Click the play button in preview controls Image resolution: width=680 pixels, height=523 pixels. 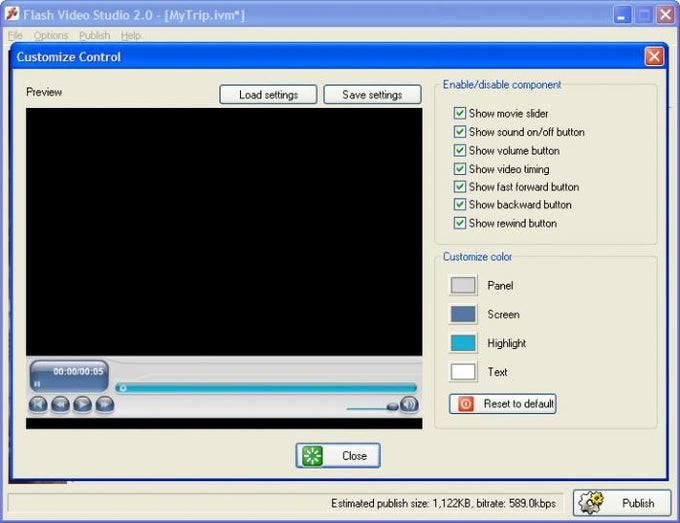82,405
